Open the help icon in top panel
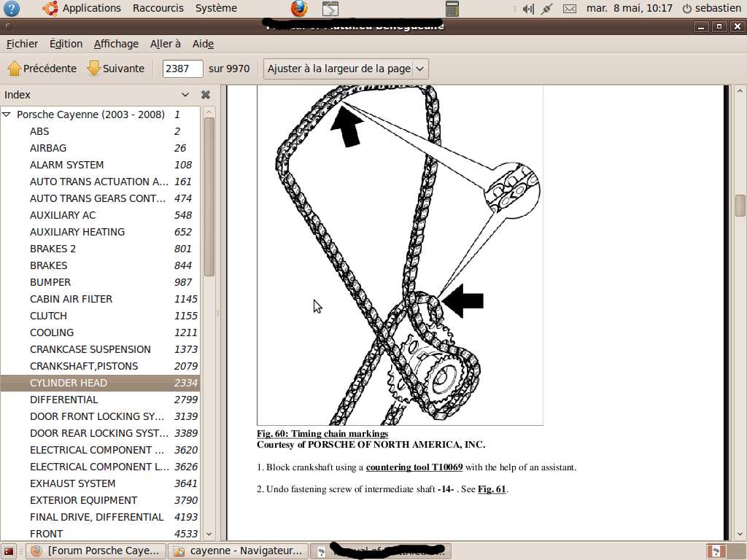 11,8
